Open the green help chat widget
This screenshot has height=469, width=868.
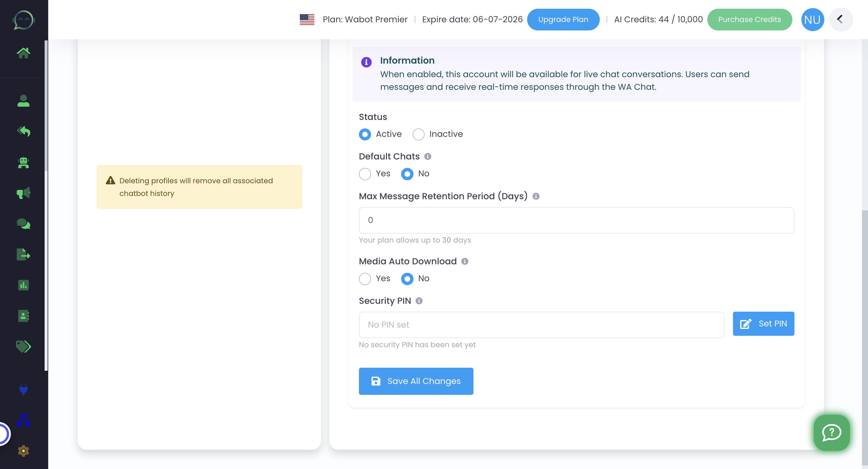point(831,433)
